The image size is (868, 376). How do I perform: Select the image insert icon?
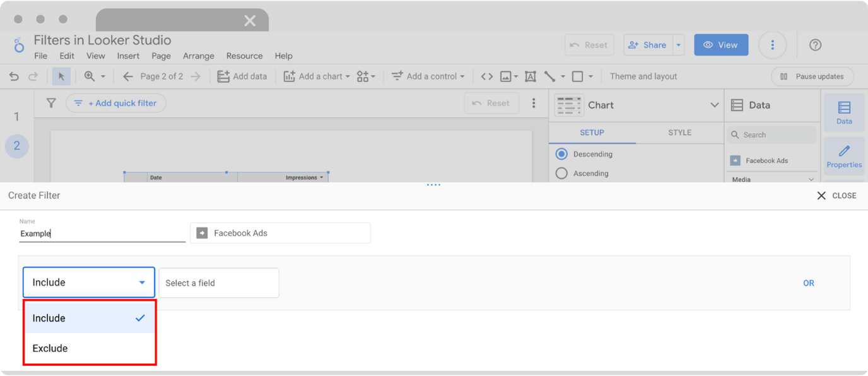[505, 76]
